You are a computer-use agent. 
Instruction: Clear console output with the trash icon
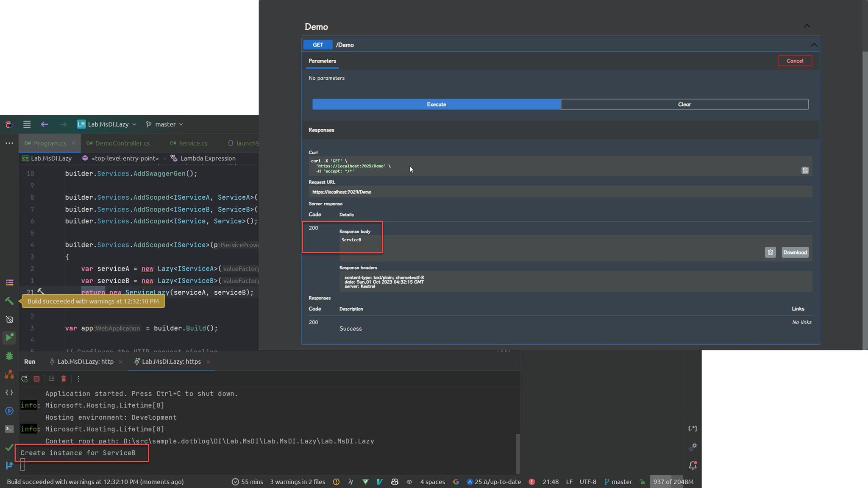tap(64, 379)
